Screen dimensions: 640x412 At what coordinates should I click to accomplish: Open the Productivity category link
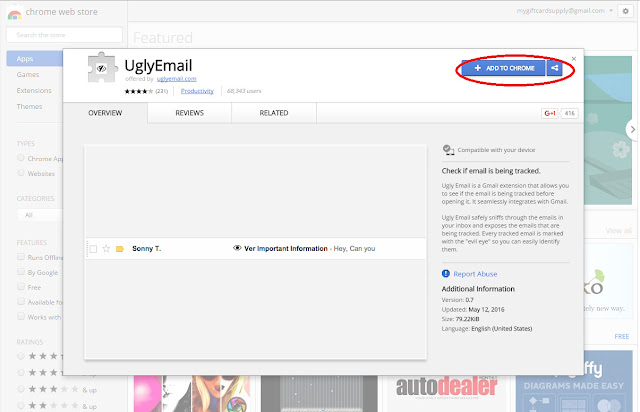(197, 91)
